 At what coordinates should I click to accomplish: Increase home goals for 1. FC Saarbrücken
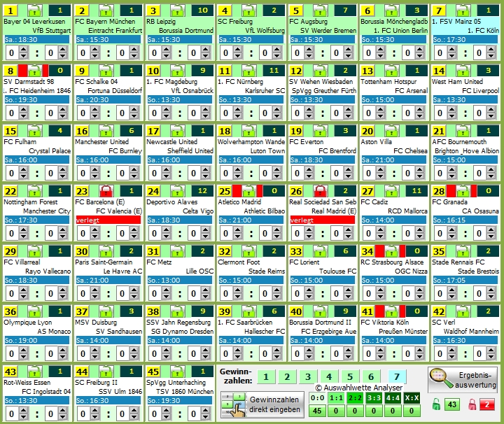pos(237,350)
